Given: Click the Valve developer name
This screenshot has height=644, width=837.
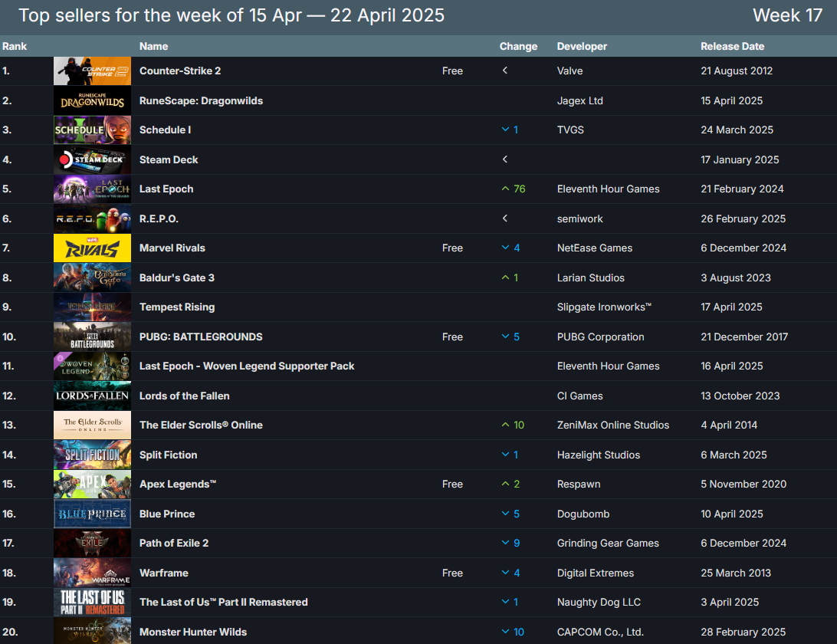Looking at the screenshot, I should click(x=569, y=71).
